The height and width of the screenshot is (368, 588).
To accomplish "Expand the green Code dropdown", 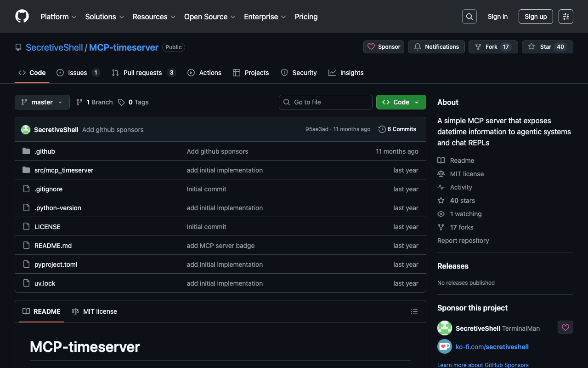I will click(401, 102).
